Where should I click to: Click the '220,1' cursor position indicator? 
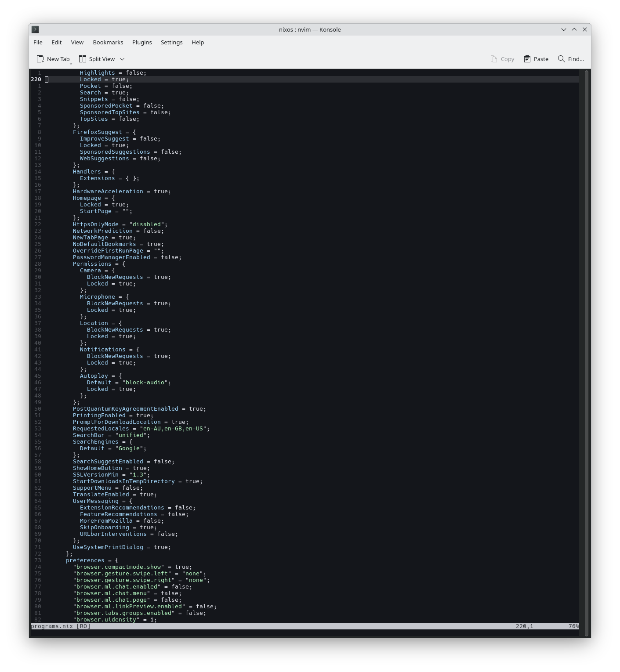(x=525, y=626)
